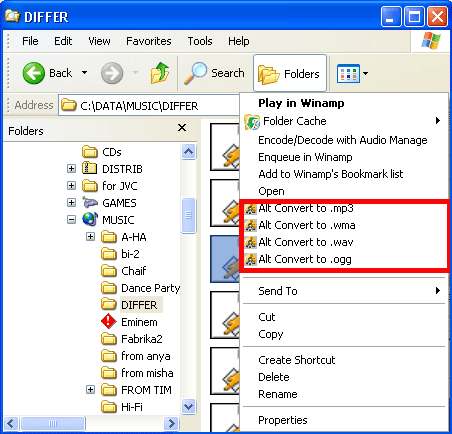The height and width of the screenshot is (434, 452).
Task: Click the green Back arrow icon
Action: point(33,73)
